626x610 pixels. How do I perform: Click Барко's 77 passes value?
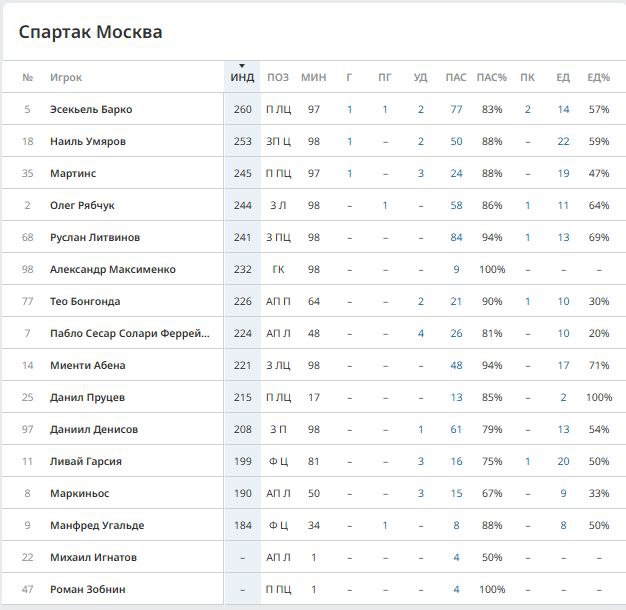[456, 109]
